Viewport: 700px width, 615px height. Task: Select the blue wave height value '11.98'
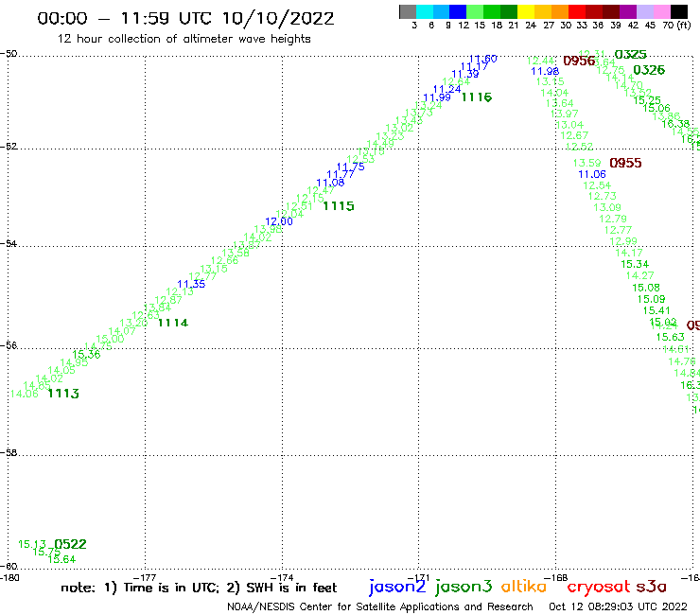(x=545, y=71)
